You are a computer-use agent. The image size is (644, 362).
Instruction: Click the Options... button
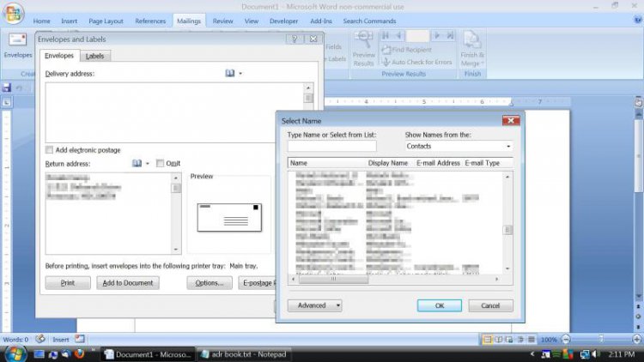[x=210, y=283]
